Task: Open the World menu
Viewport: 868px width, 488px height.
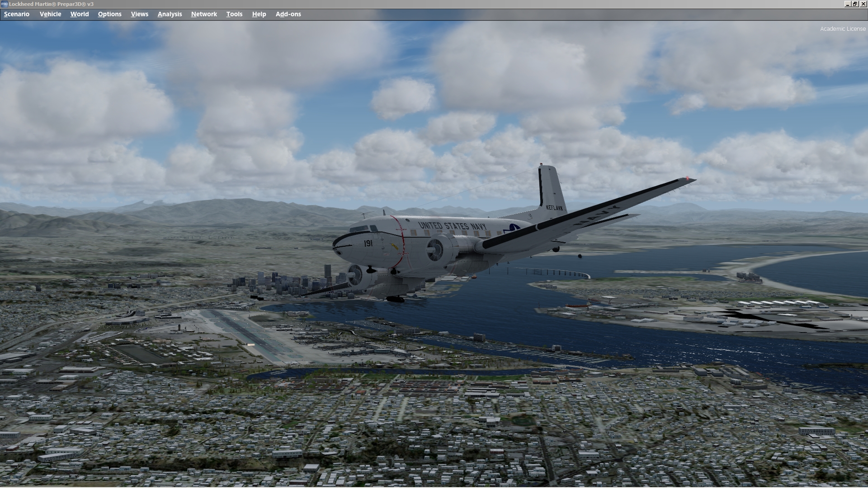Action: coord(80,14)
